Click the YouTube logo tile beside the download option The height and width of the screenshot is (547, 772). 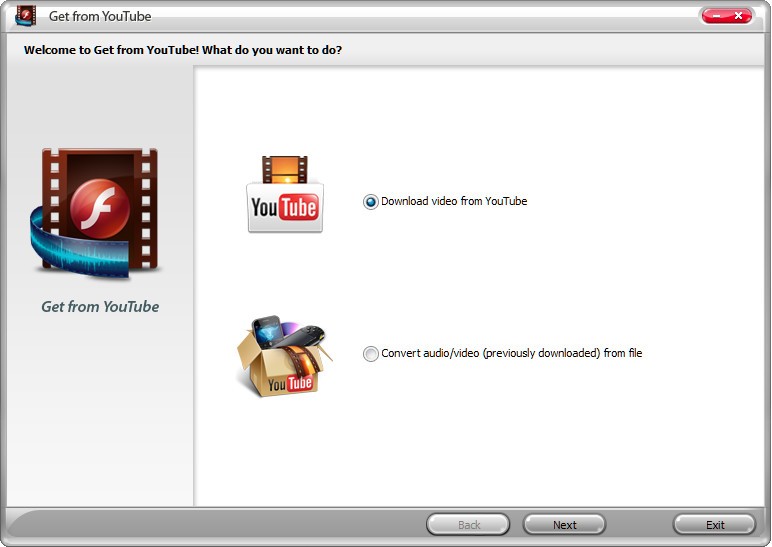click(x=285, y=207)
